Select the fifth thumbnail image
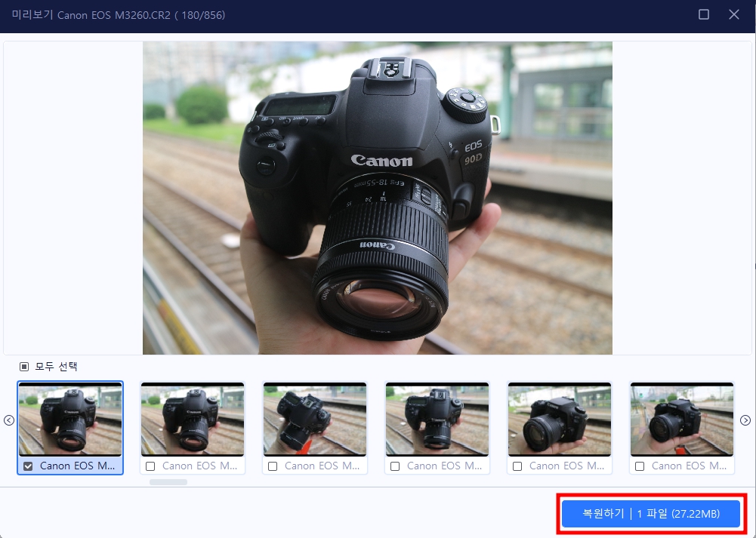This screenshot has width=756, height=538. tap(560, 419)
